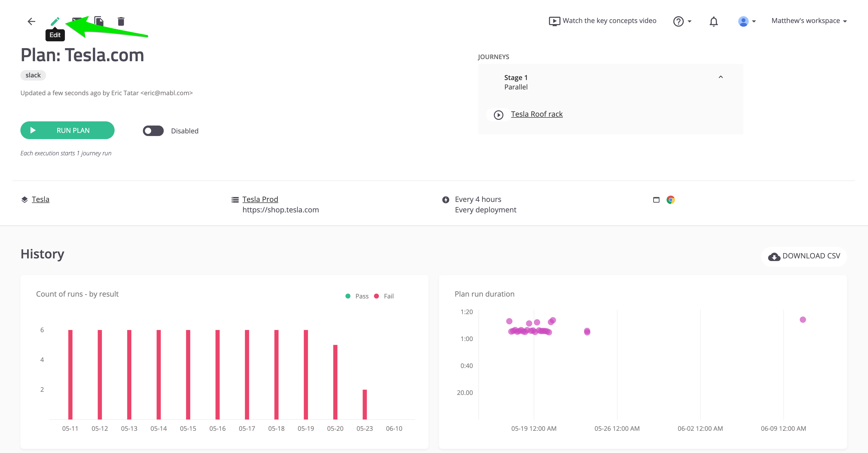Image resolution: width=868 pixels, height=453 pixels.
Task: Open the notifications bell
Action: pos(713,21)
